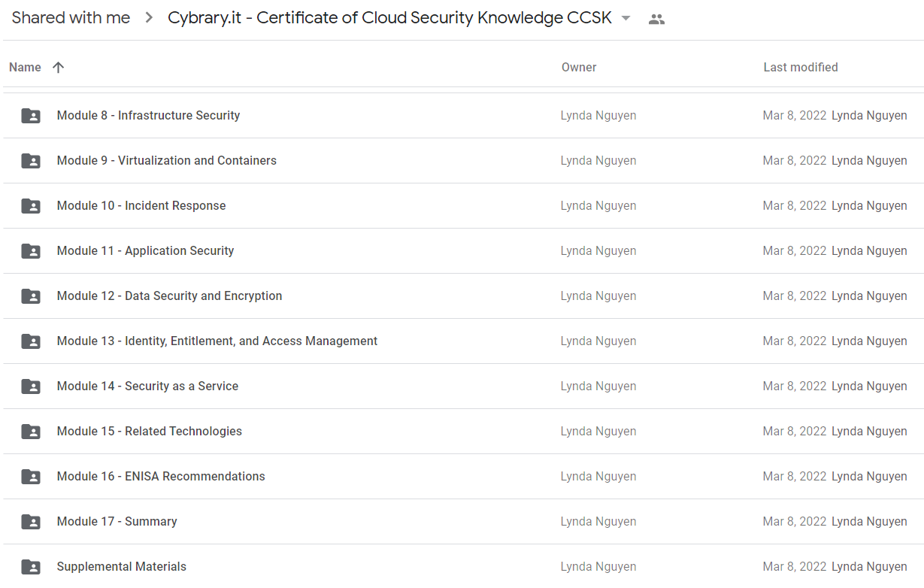
Task: Select Module 14 - Security as a Service
Action: coord(147,386)
